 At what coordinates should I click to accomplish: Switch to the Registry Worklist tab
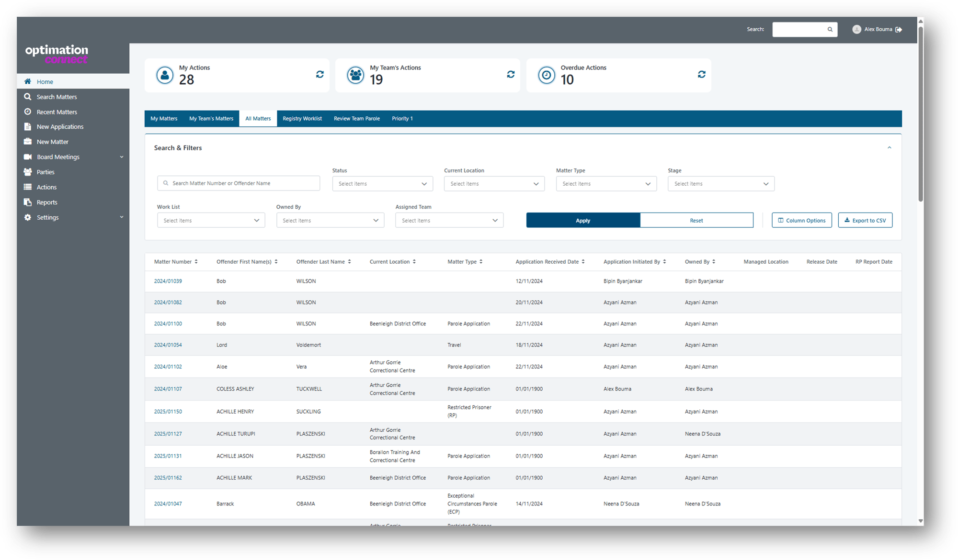click(x=302, y=118)
